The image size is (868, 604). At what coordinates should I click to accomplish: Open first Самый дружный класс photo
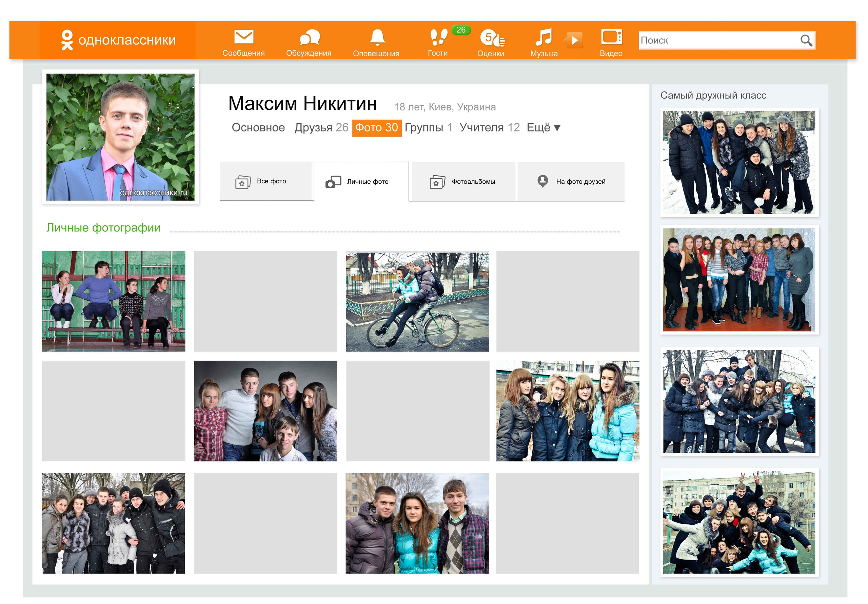point(739,162)
